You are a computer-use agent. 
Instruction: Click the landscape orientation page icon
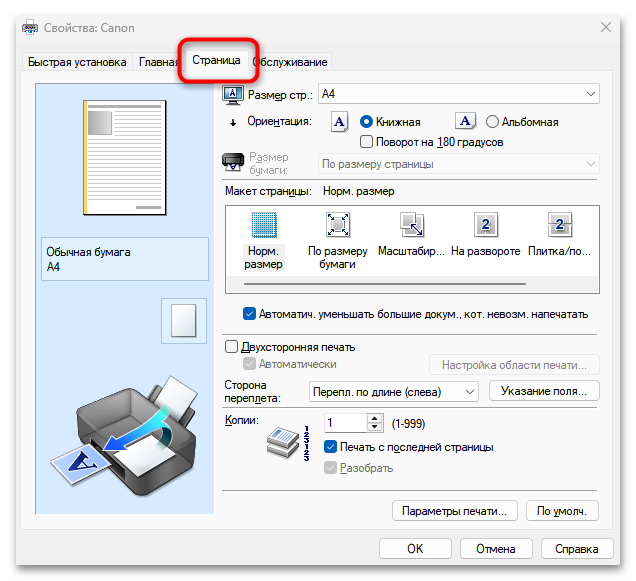465,122
